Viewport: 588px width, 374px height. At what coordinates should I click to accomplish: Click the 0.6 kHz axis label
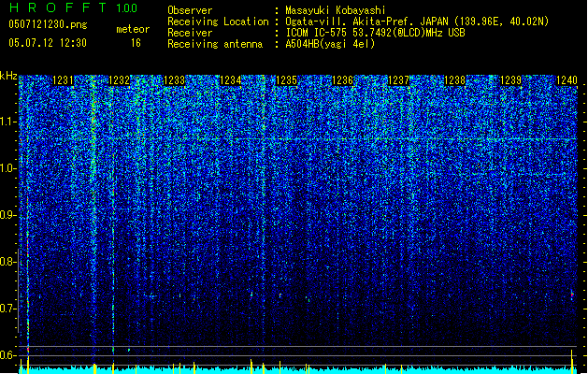[8, 355]
